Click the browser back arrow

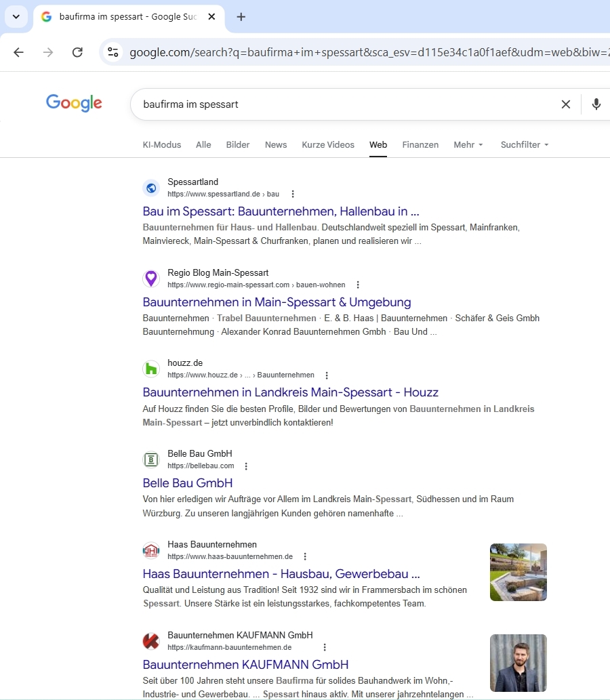click(x=18, y=52)
